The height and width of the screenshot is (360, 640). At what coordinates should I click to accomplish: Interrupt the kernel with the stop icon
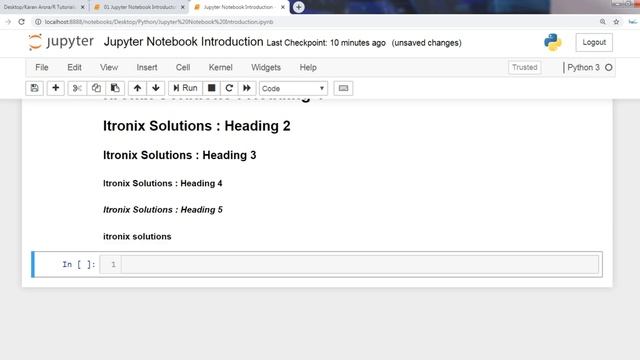tap(211, 88)
